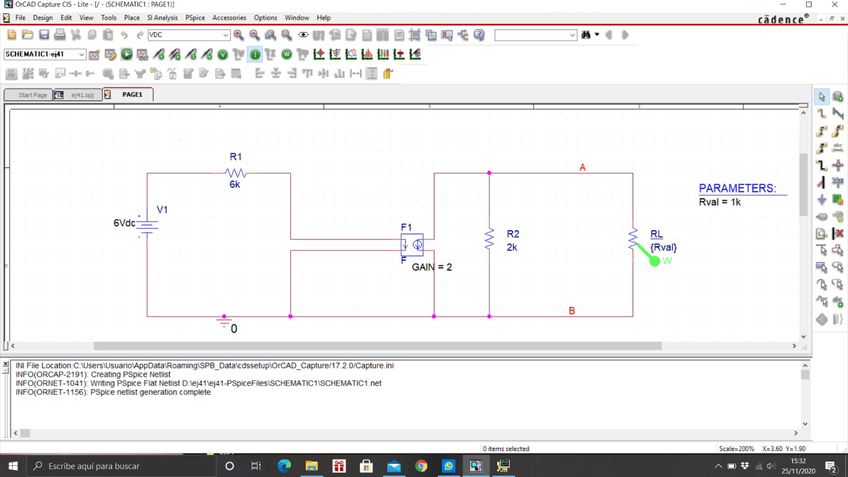Open the PSpice menu

point(195,18)
